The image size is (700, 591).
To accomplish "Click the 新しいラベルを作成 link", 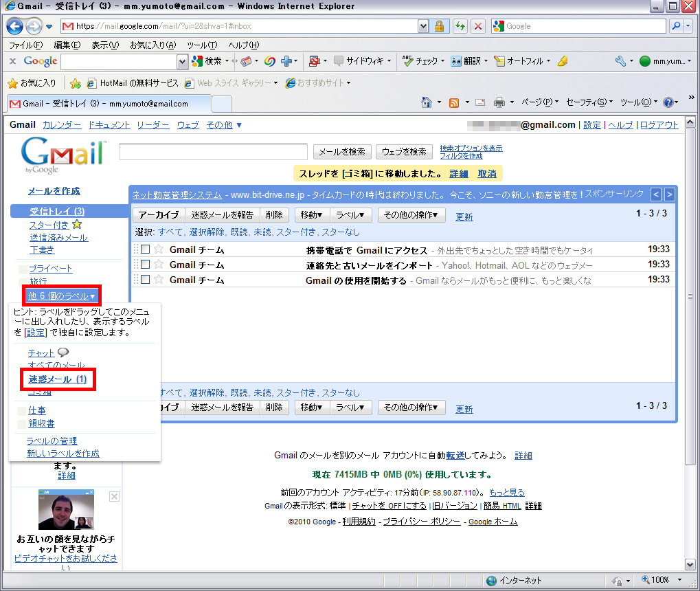I will (63, 454).
